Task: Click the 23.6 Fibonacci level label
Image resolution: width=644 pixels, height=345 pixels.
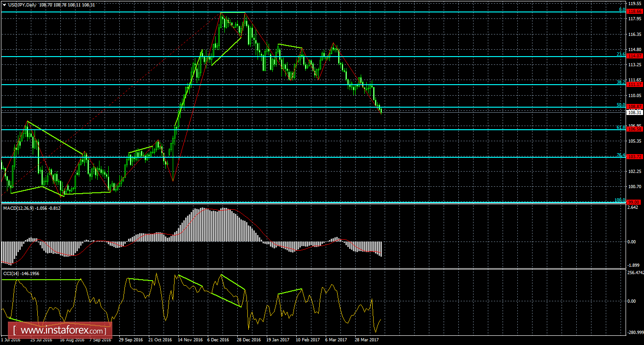Action: click(x=621, y=54)
